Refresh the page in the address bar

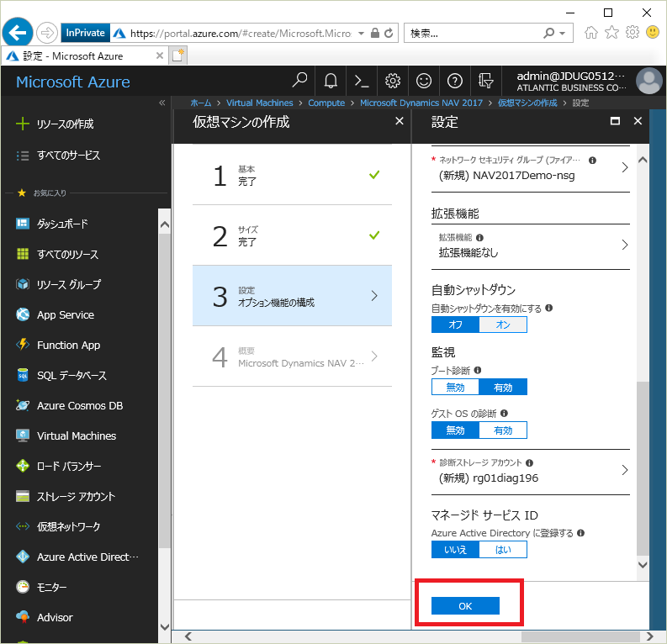pyautogui.click(x=389, y=33)
